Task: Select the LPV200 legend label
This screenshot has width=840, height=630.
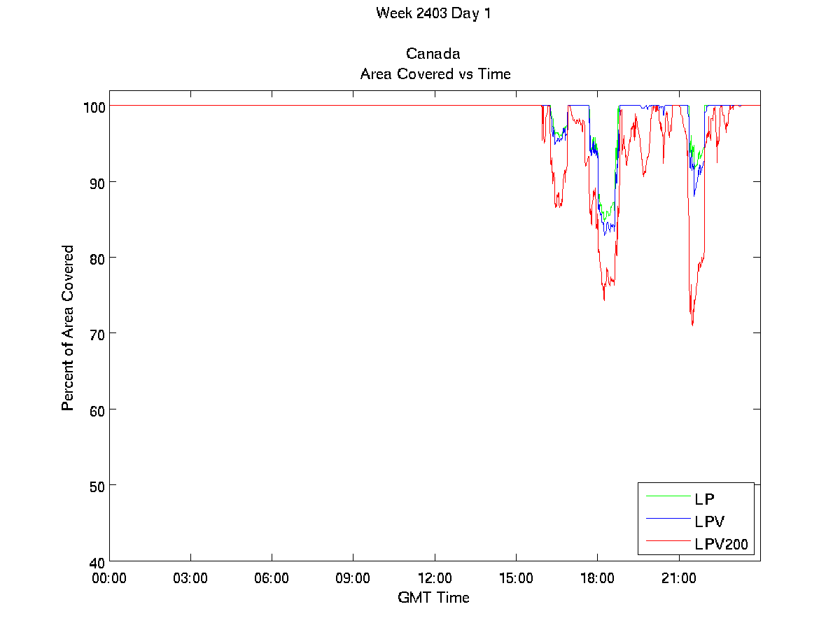Action: (721, 543)
